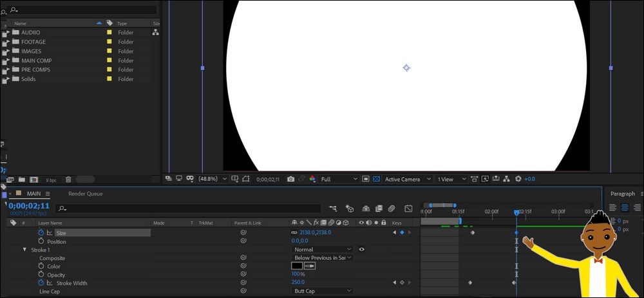Open the magnification (48.8%) dropdown
Viewport: 644px width, 298px height.
pos(213,179)
